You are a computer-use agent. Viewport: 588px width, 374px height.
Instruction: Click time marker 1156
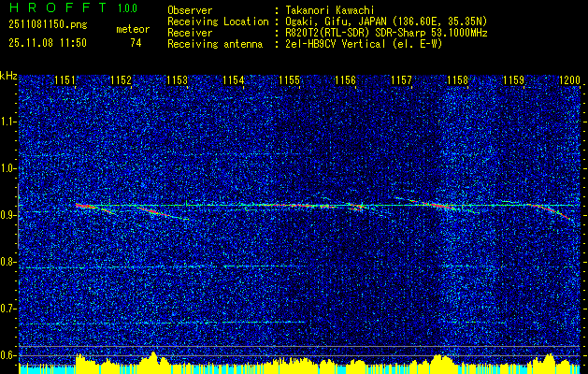345,80
